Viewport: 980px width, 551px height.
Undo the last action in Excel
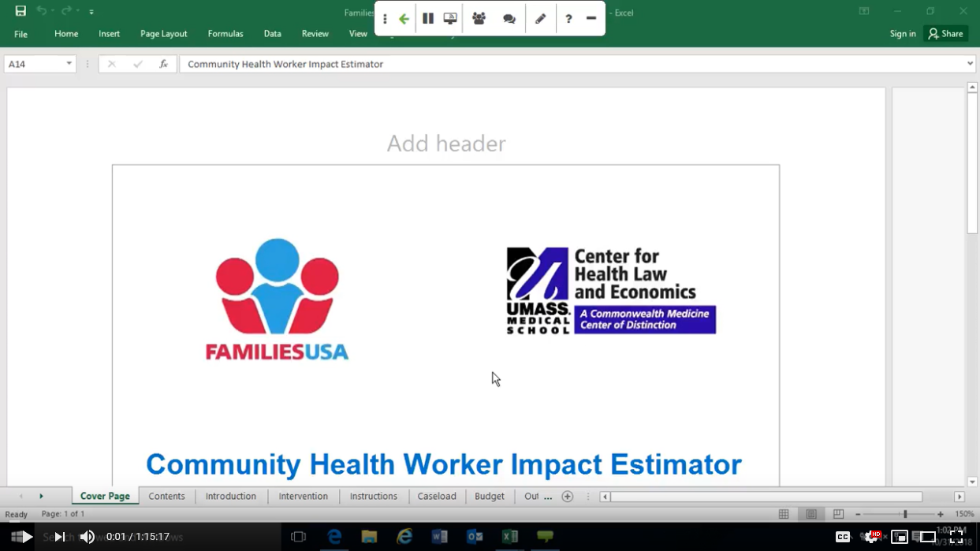pos(42,11)
